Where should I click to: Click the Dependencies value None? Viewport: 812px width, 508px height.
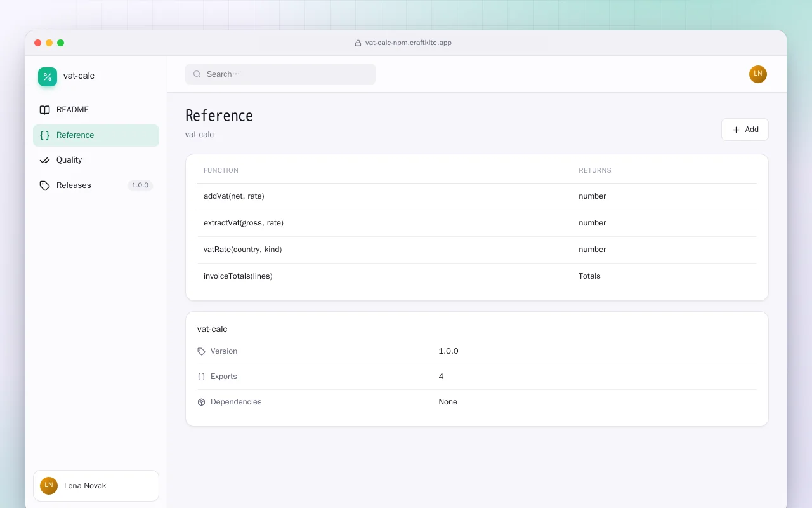[448, 402]
